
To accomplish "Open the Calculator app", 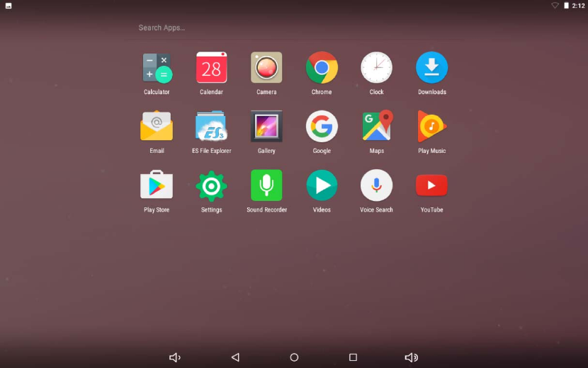I will [x=157, y=68].
